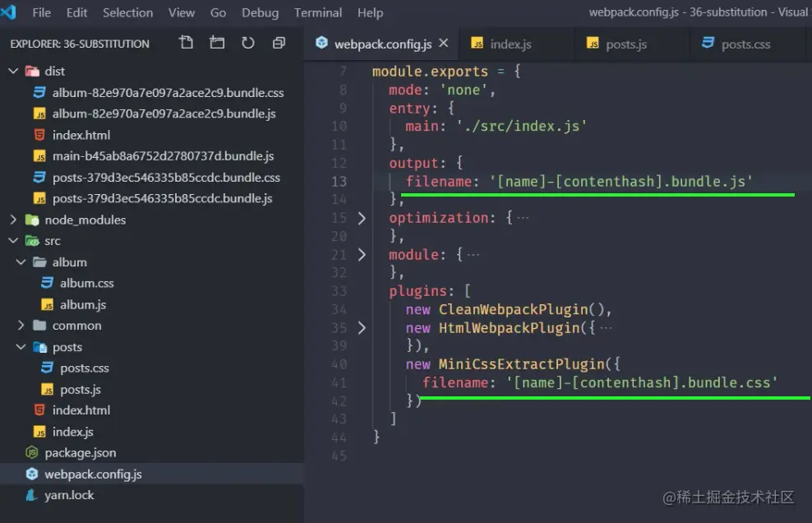Click the EXPLORER: 36-SUBSTITUTION panel title
Viewport: 812px width, 523px height.
click(80, 44)
